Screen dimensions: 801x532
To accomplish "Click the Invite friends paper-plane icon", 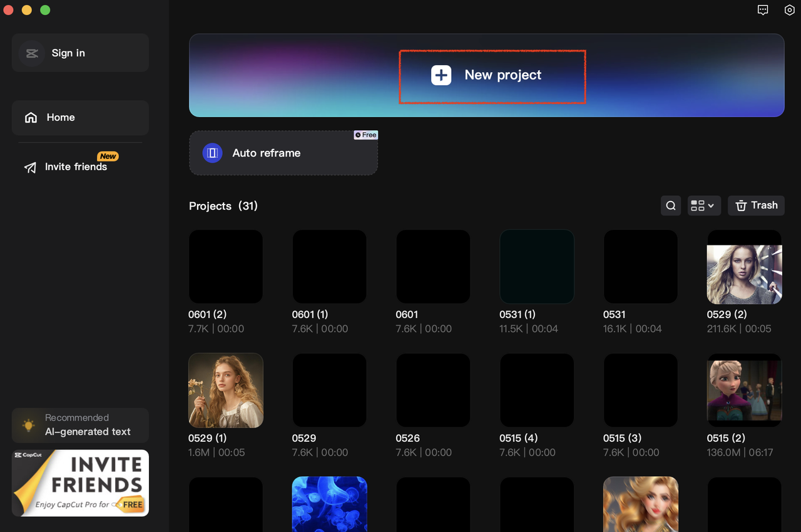I will 29,167.
